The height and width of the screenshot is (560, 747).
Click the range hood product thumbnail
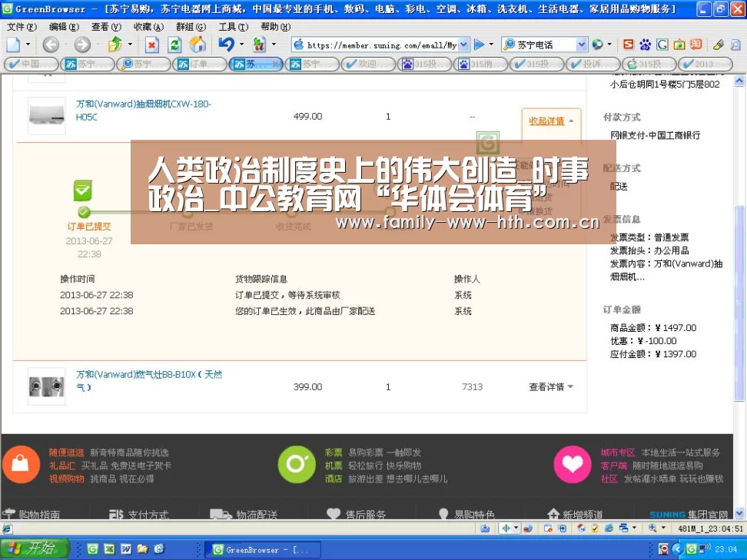tap(46, 116)
